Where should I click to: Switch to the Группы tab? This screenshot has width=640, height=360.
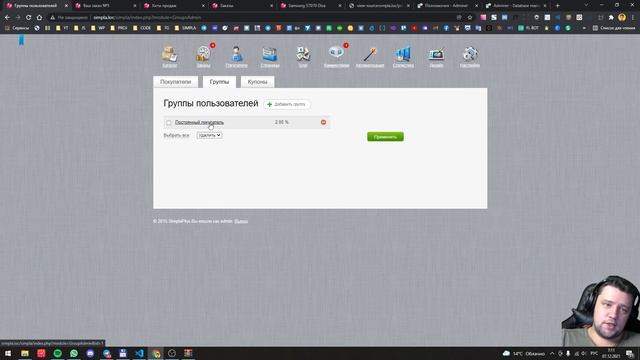click(x=219, y=82)
